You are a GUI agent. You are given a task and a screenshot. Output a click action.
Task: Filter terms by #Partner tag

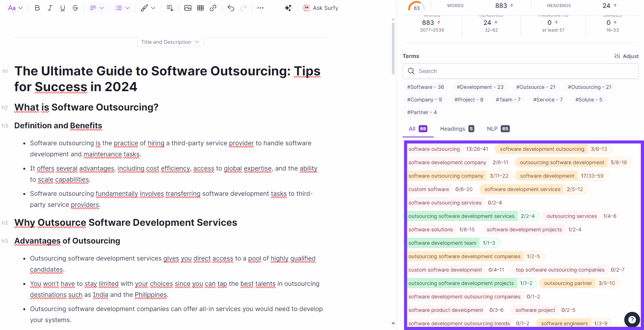pyautogui.click(x=422, y=112)
